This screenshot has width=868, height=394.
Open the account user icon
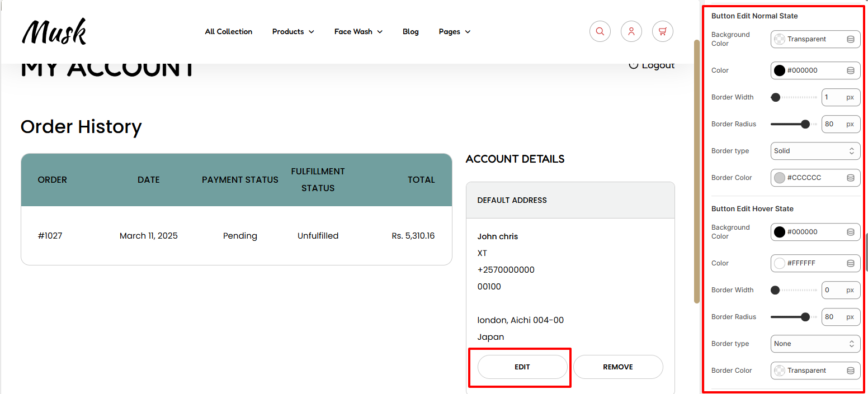click(631, 31)
